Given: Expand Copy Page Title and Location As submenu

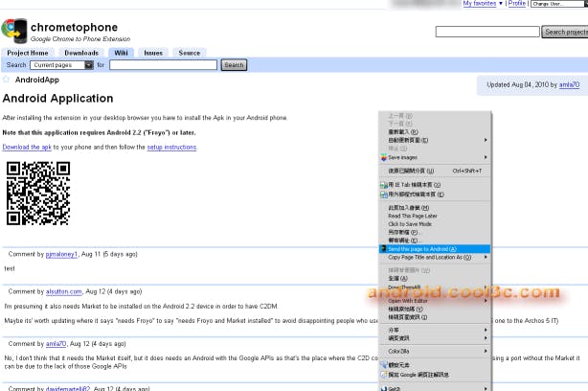Looking at the screenshot, I should click(486, 258).
